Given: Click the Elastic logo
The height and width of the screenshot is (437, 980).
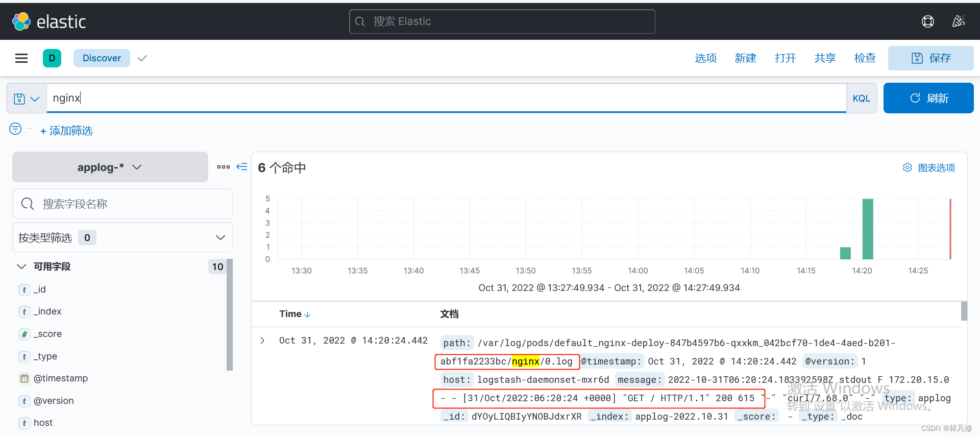Looking at the screenshot, I should click(49, 21).
